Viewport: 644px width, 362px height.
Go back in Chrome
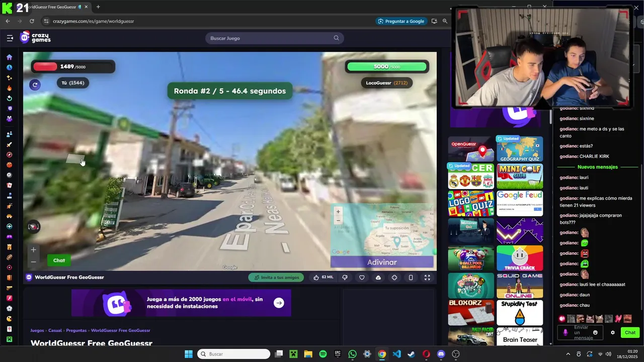tap(8, 21)
